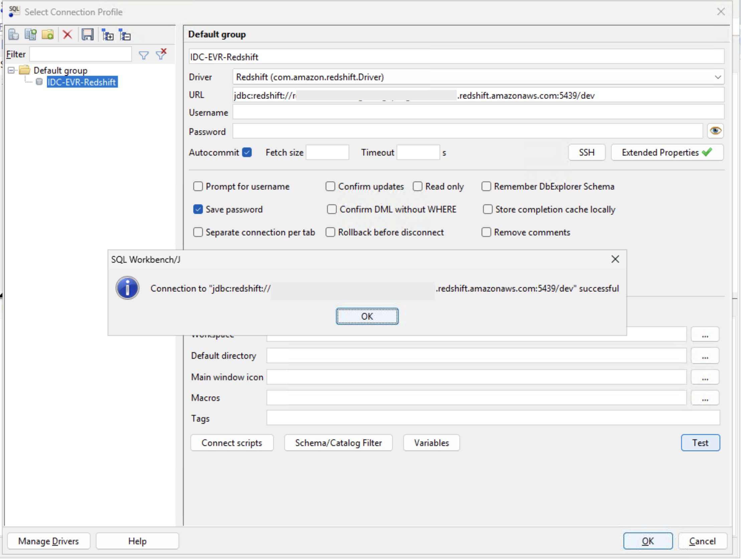Confirm profile with the bottom OK button
Image resolution: width=741 pixels, height=560 pixels.
click(648, 541)
